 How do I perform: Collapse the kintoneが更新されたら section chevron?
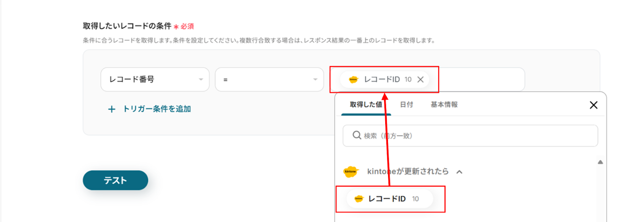[x=459, y=172]
